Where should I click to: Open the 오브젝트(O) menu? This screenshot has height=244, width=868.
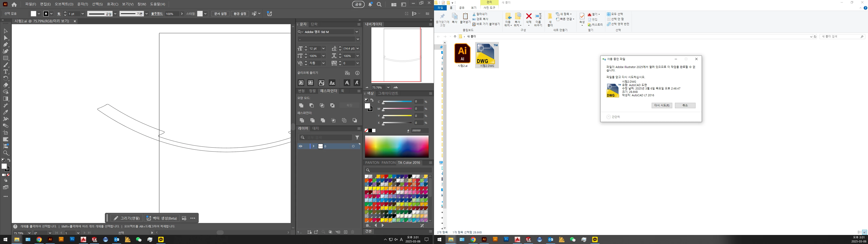coord(64,4)
